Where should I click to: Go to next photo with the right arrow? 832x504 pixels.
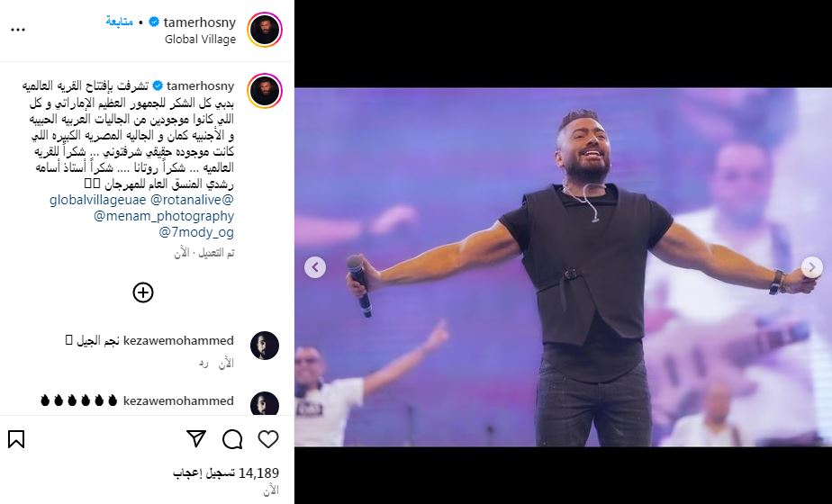click(x=811, y=267)
